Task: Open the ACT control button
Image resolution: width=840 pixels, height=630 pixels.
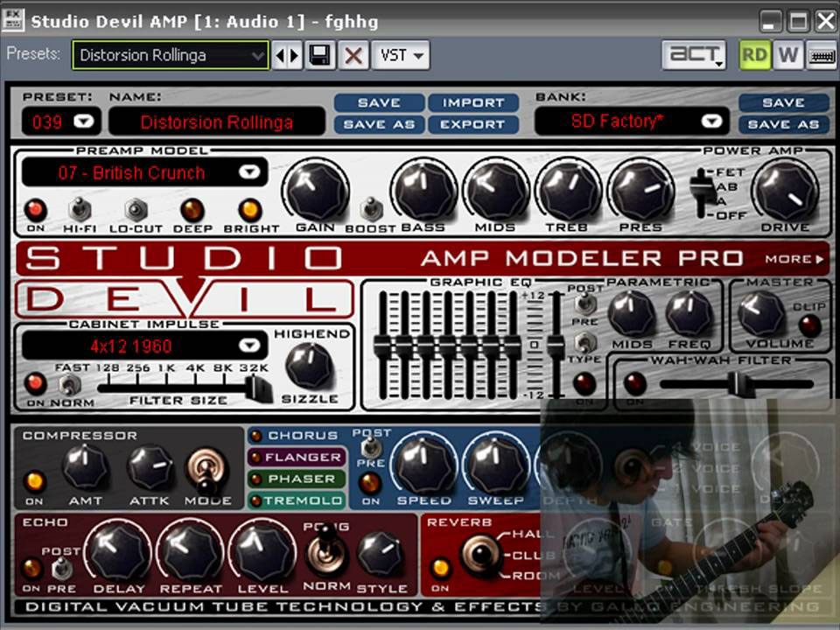Action: [x=694, y=55]
